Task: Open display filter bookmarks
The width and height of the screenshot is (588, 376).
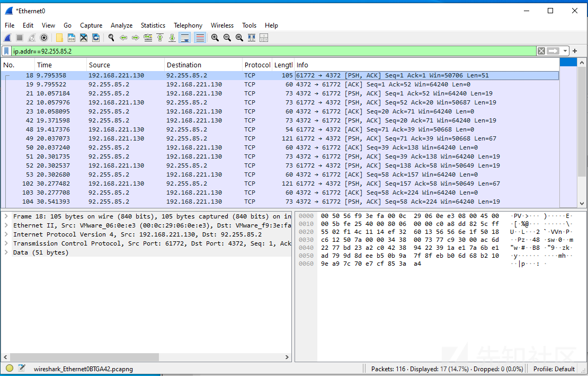Action: (6, 51)
